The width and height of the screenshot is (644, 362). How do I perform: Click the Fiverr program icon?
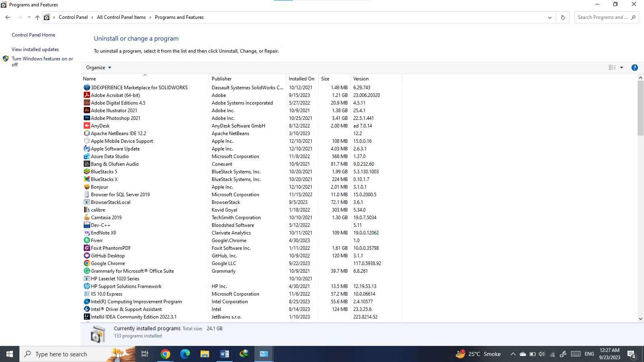(87, 240)
